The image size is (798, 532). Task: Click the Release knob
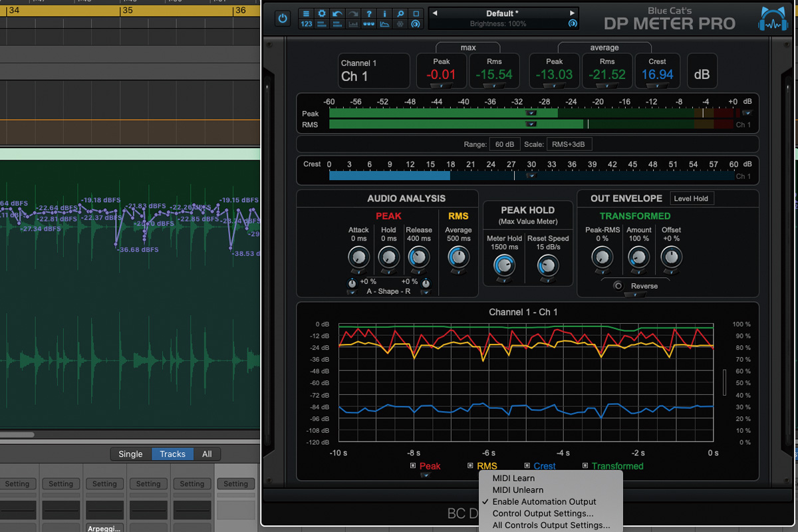pyautogui.click(x=418, y=257)
